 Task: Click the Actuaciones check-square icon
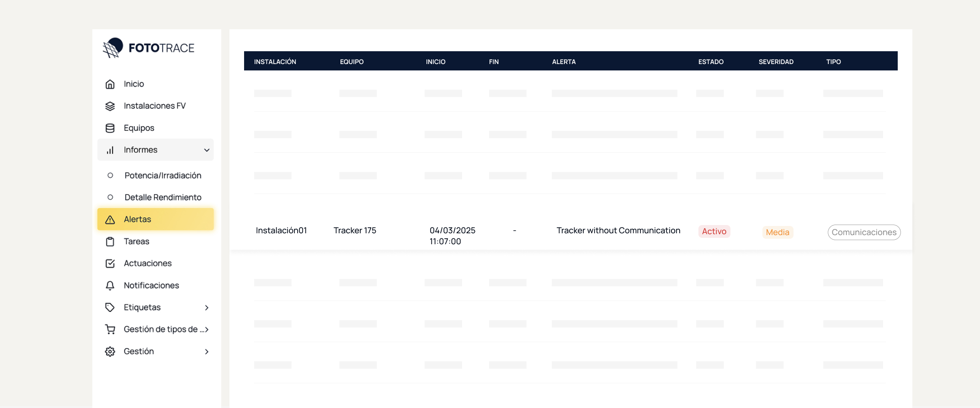coord(110,263)
